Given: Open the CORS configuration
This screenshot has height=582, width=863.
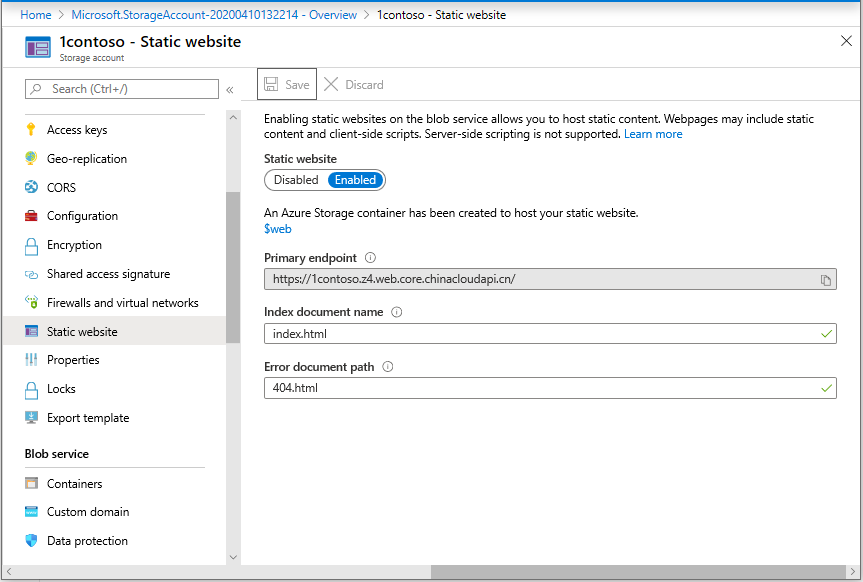Looking at the screenshot, I should coord(61,187).
